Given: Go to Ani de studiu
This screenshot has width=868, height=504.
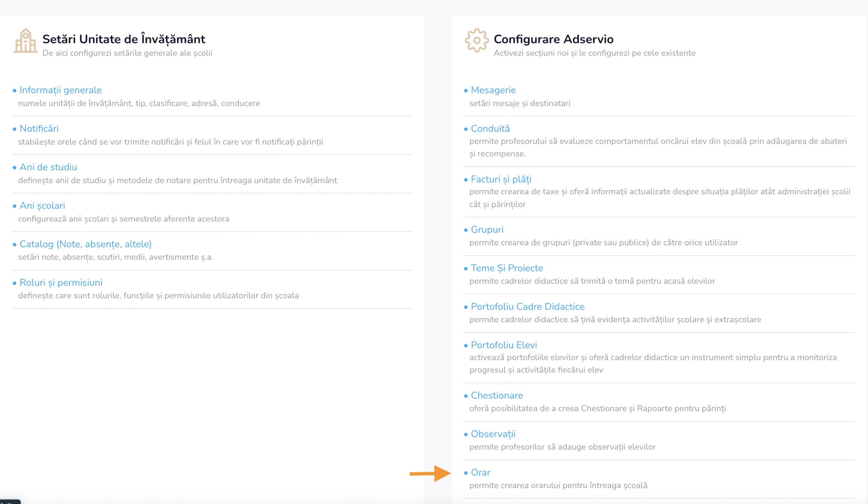Looking at the screenshot, I should 48,168.
